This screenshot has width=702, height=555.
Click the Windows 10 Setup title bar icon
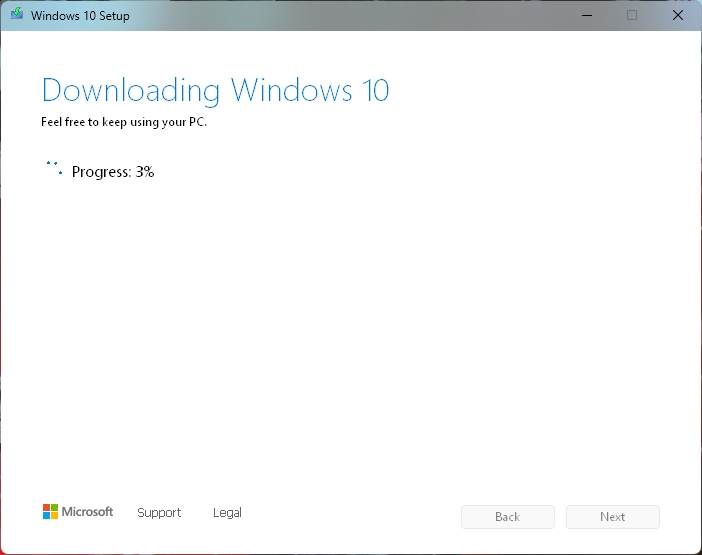tap(17, 13)
